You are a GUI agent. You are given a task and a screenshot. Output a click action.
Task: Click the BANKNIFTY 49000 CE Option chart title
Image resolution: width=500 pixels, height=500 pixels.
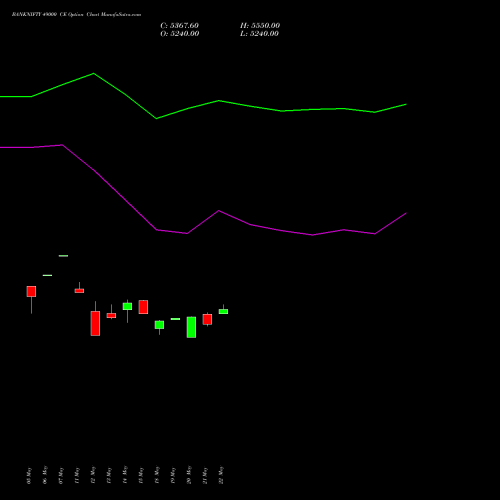tap(76, 15)
